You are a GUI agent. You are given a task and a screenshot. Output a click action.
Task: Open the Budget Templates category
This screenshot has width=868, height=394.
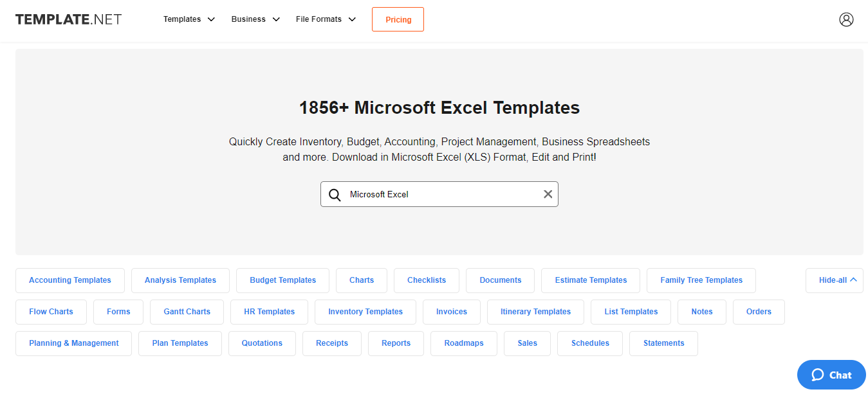(x=282, y=280)
